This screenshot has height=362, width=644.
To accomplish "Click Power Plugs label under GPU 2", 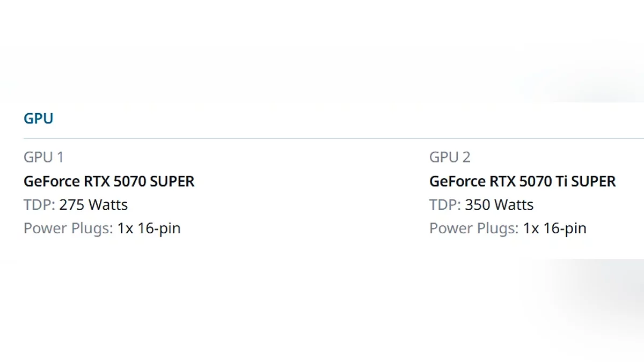I will 474,228.
